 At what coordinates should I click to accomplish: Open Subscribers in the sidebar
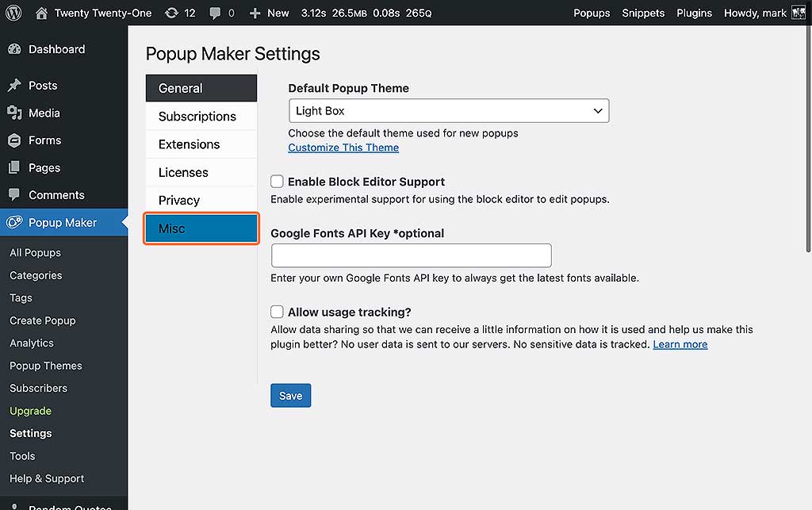tap(38, 388)
